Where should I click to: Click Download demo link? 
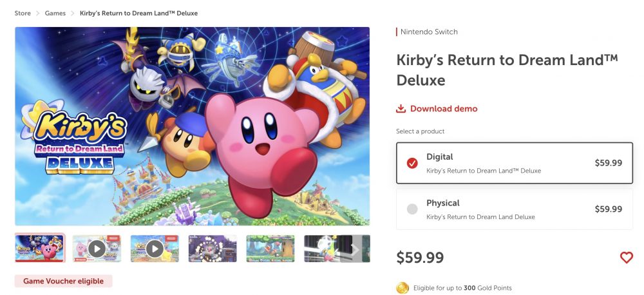(444, 109)
